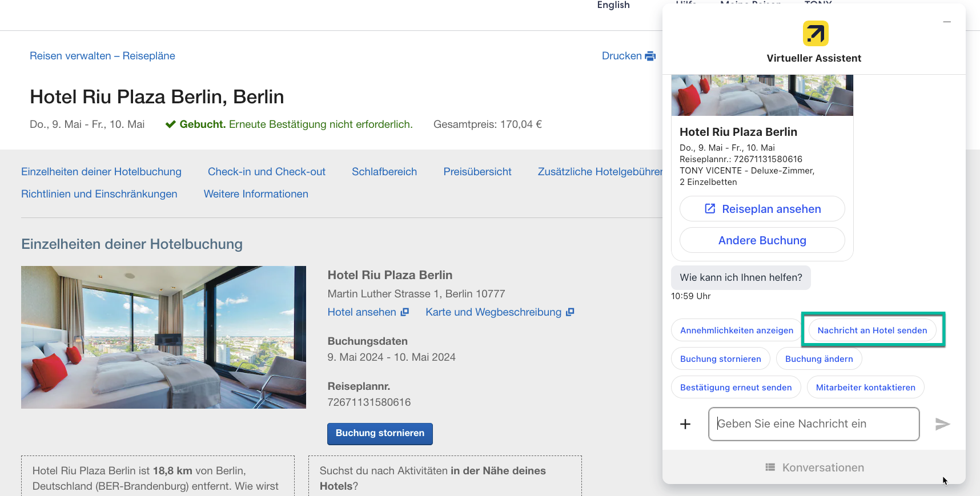980x496 pixels.
Task: Choose Mitarbeiter kontaktieren chip
Action: point(866,388)
